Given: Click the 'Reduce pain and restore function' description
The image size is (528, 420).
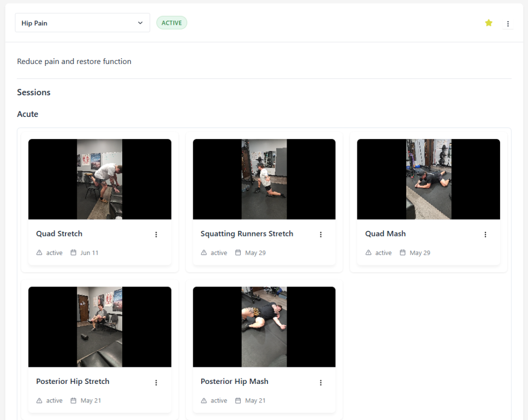Looking at the screenshot, I should (x=74, y=61).
